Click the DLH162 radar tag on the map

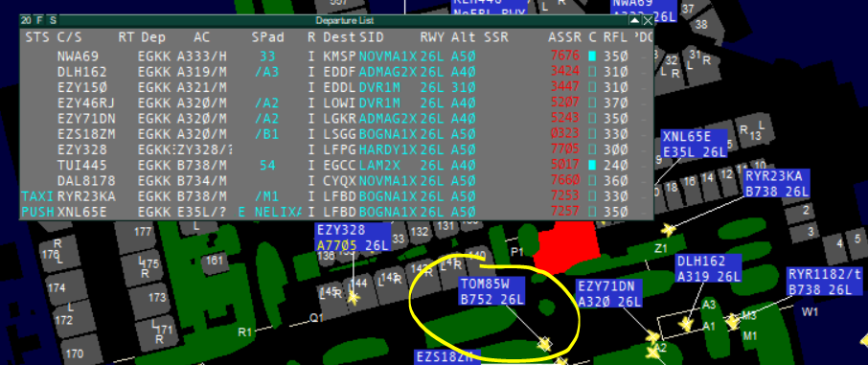pyautogui.click(x=709, y=268)
